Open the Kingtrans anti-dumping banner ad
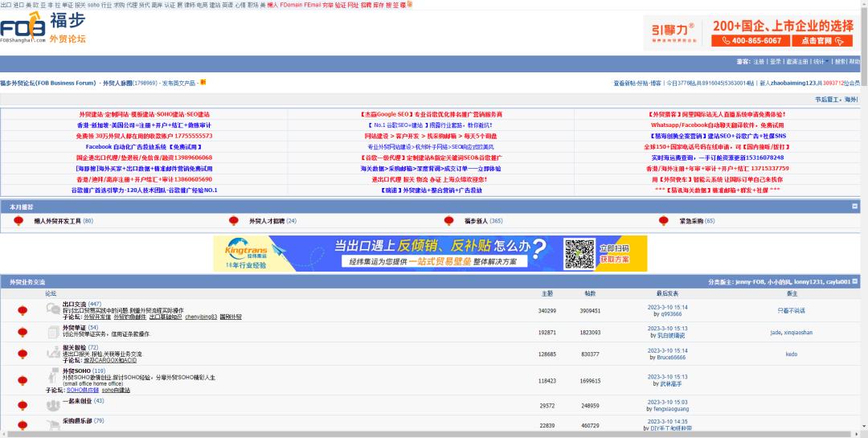 (430, 254)
